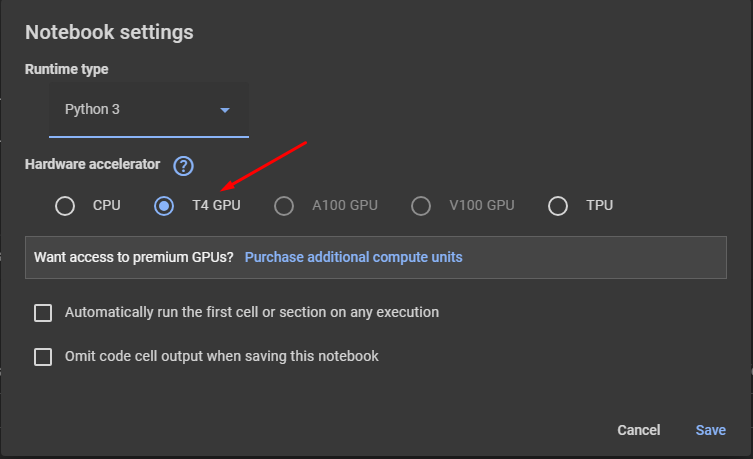Click the CPU option label text

pos(107,205)
